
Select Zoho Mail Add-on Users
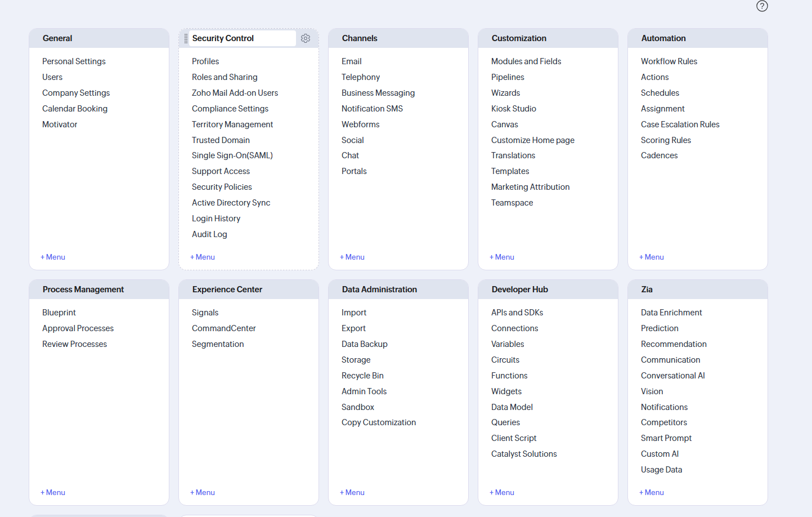[235, 93]
